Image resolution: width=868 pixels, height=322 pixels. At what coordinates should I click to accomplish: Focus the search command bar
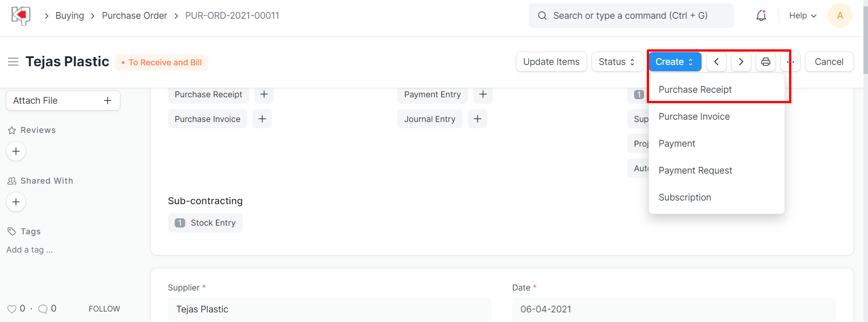630,16
